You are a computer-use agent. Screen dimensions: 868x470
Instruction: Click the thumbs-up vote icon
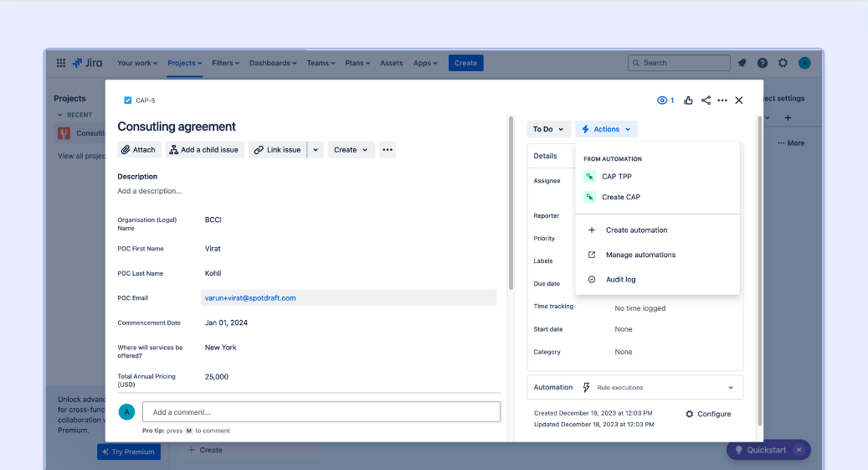point(688,101)
